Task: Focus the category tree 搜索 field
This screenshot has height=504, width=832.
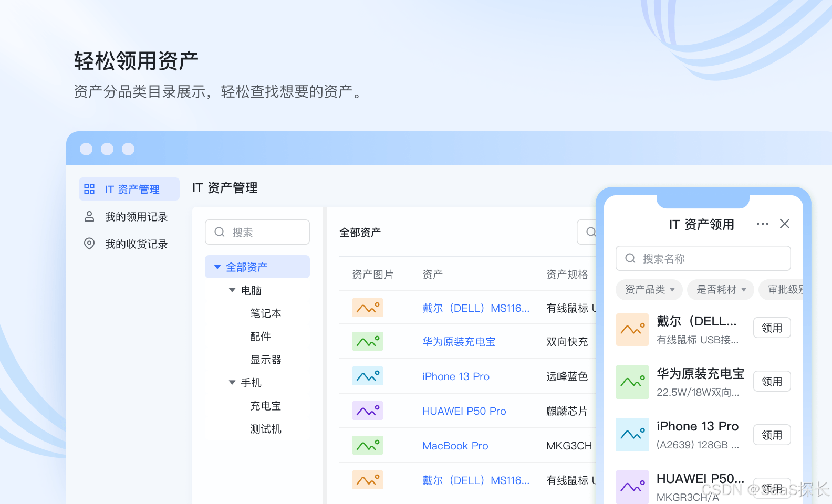Action: (257, 232)
